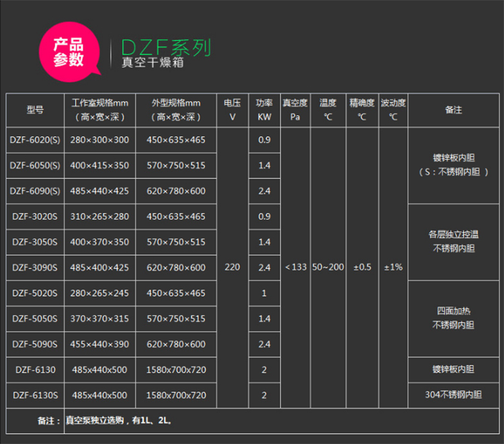Click the 备注 column header
Screen dimensions: 504x444
[454, 109]
